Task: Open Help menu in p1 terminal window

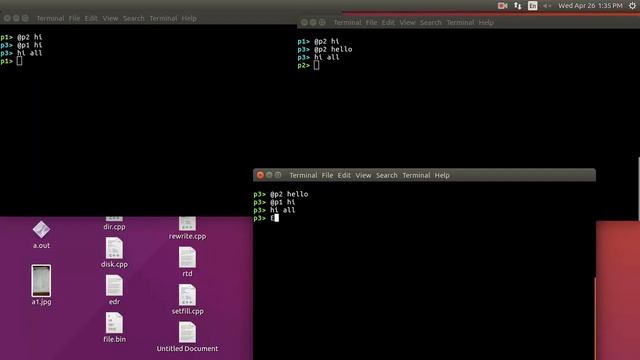Action: (x=189, y=18)
